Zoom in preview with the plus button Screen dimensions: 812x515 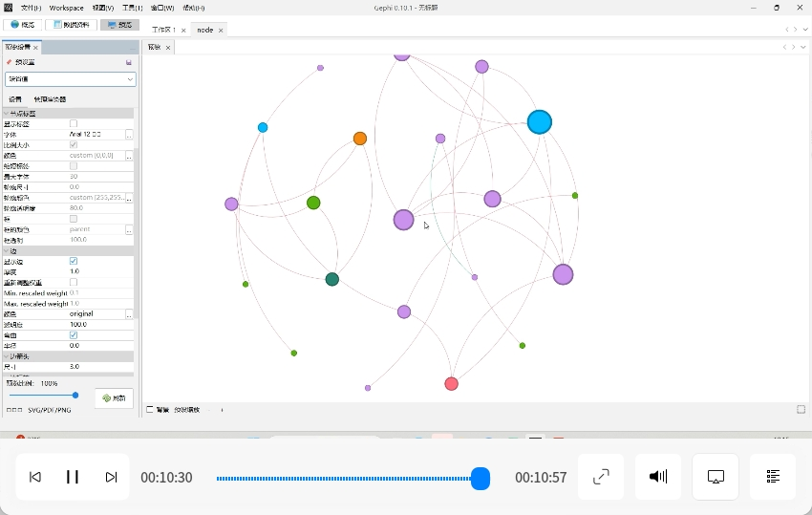(x=223, y=410)
